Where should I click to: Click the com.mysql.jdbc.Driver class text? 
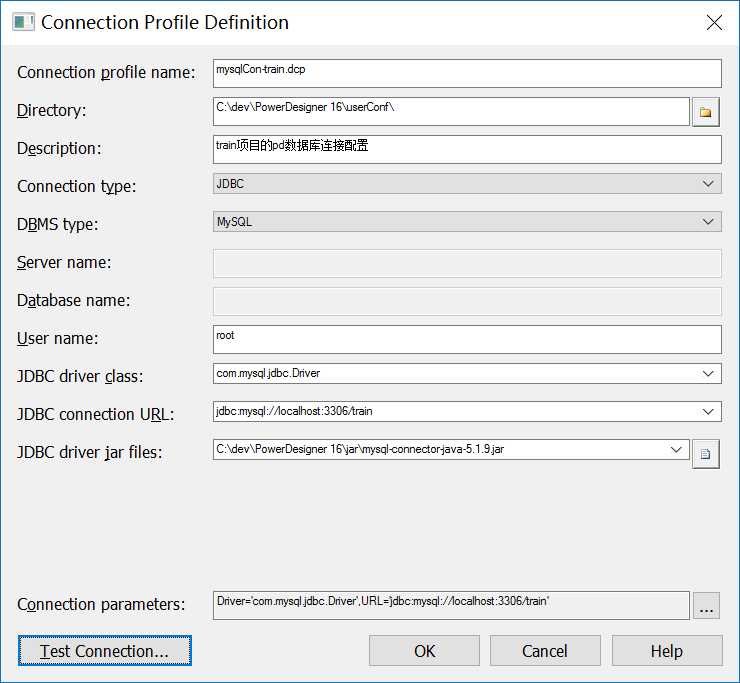click(268, 373)
